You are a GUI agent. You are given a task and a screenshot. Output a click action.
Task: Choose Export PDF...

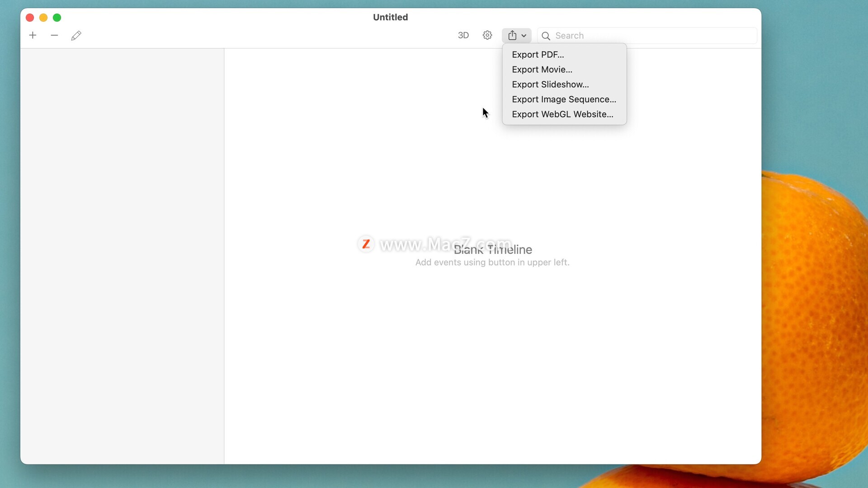point(564,55)
